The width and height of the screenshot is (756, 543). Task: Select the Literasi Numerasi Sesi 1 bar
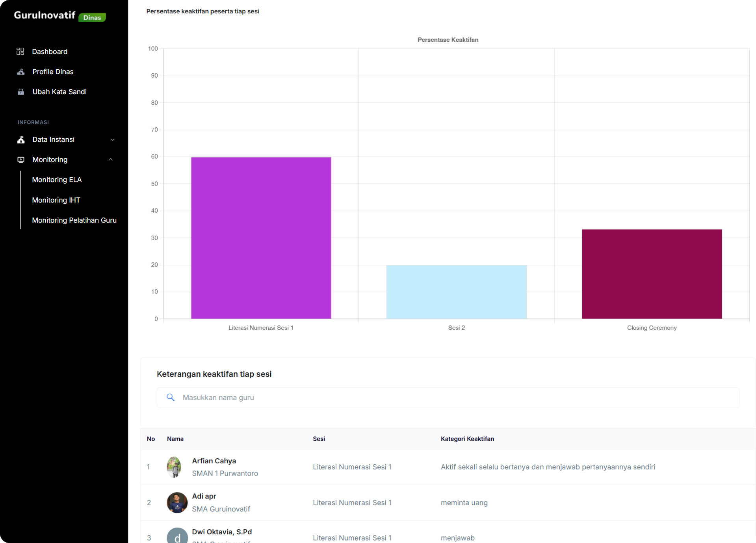(x=261, y=238)
